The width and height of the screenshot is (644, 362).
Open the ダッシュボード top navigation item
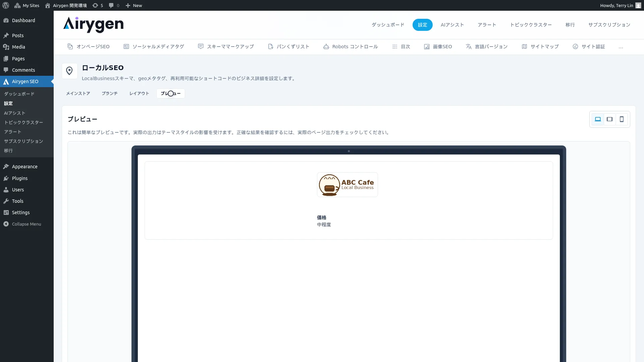coord(388,25)
